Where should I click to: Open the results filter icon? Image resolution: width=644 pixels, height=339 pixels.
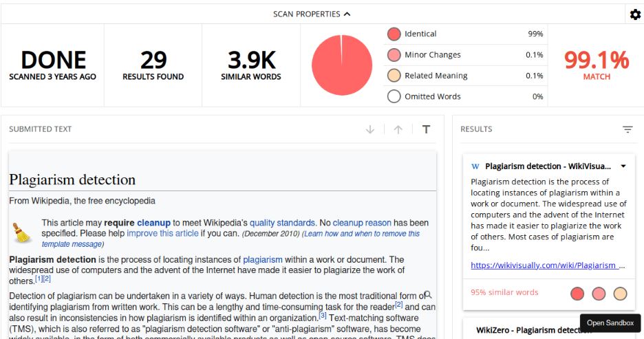pos(627,130)
